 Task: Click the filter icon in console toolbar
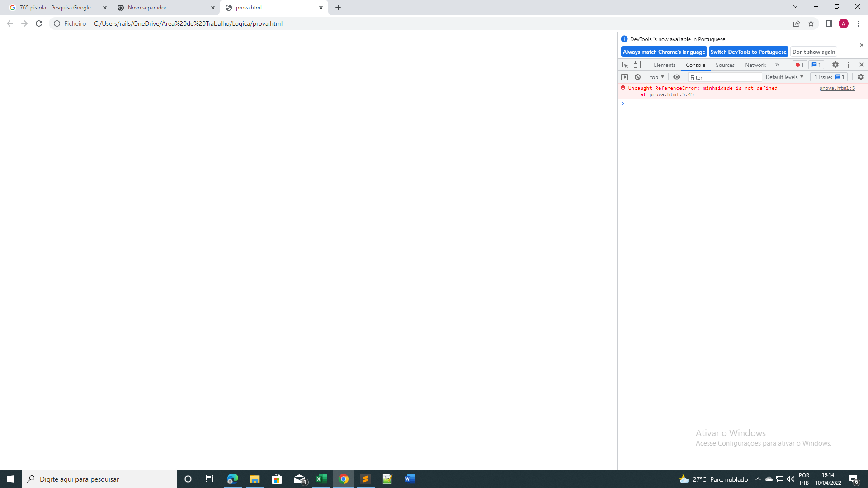coord(677,77)
